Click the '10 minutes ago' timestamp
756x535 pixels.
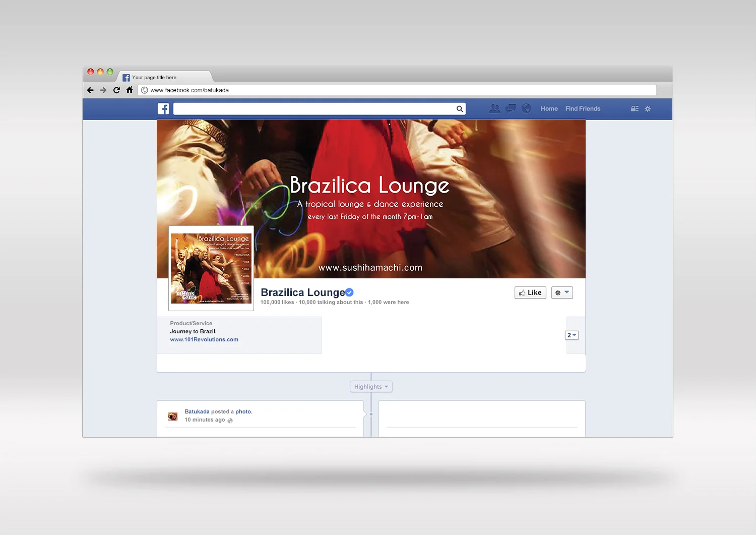tap(205, 420)
